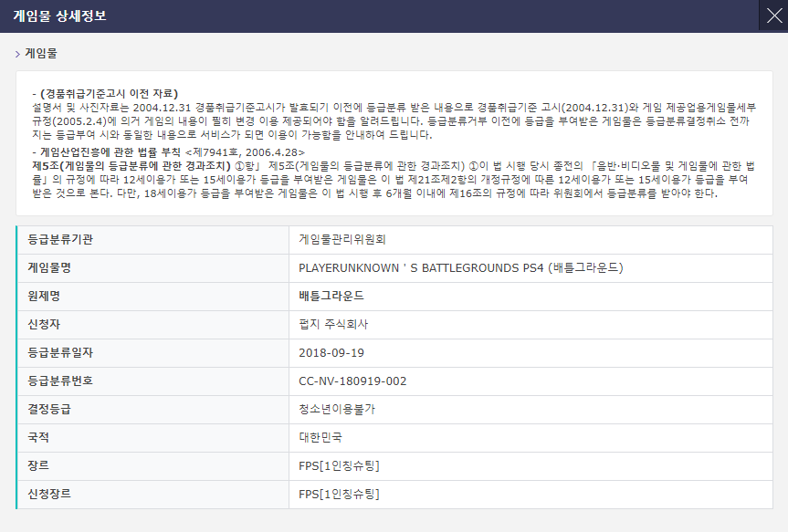This screenshot has height=532, width=788.
Task: Select the 게임물 상세정보 title text
Action: pyautogui.click(x=59, y=16)
